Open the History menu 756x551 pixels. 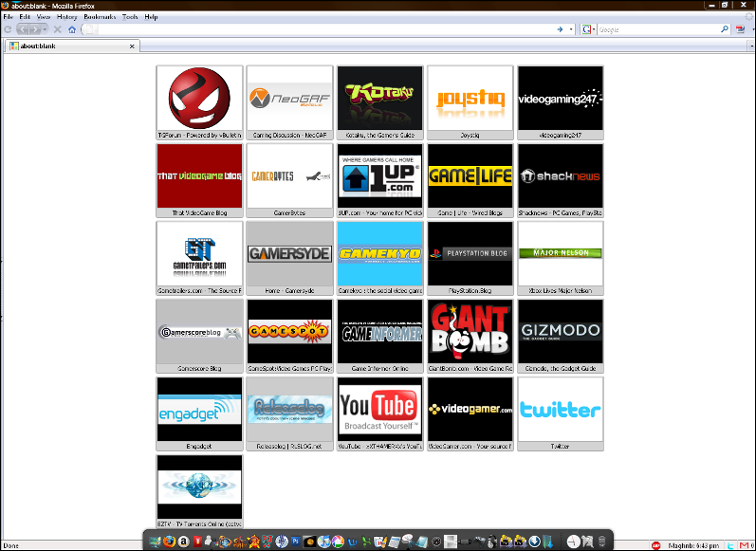click(x=67, y=17)
